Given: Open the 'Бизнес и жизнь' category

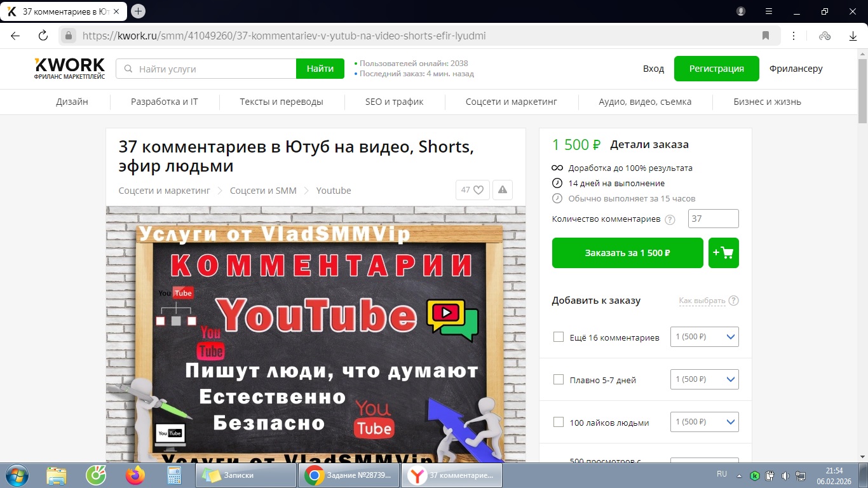Looking at the screenshot, I should click(x=767, y=102).
